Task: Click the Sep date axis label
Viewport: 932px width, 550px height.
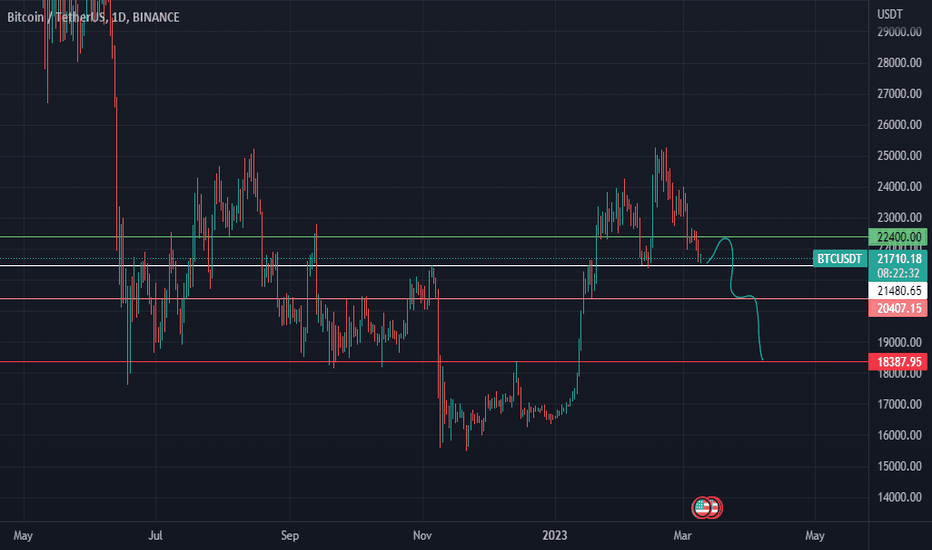Action: coord(289,536)
